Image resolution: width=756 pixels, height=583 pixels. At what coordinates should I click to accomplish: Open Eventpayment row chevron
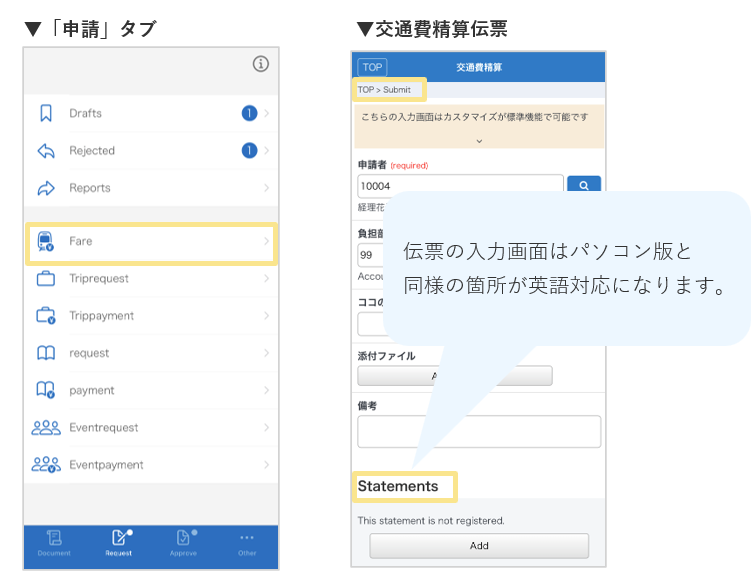266,465
